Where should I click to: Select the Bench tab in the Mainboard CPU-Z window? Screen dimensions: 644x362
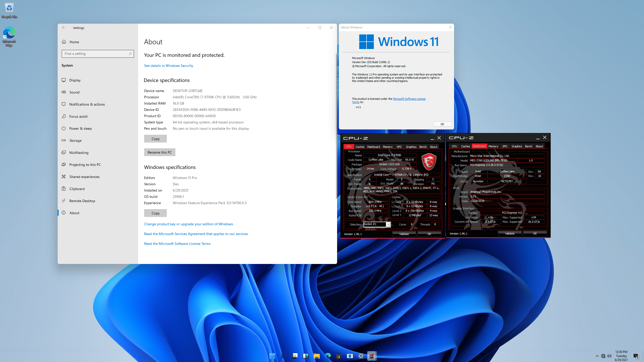529,146
